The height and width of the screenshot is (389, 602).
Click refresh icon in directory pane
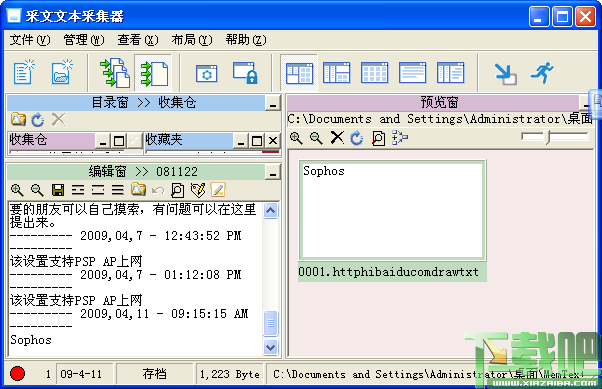click(38, 120)
